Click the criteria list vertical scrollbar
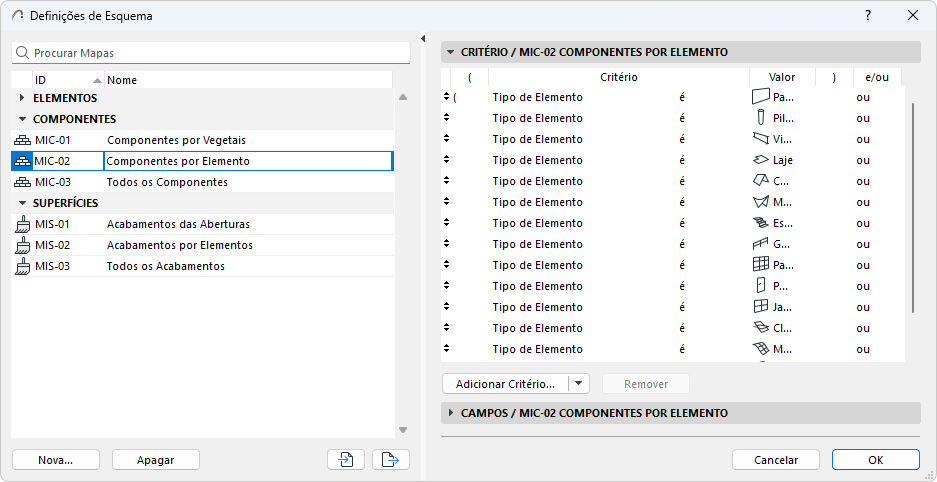This screenshot has width=937, height=482. [914, 200]
